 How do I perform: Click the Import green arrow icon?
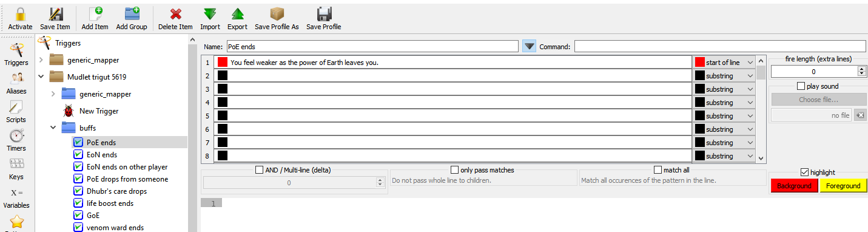coord(210,14)
